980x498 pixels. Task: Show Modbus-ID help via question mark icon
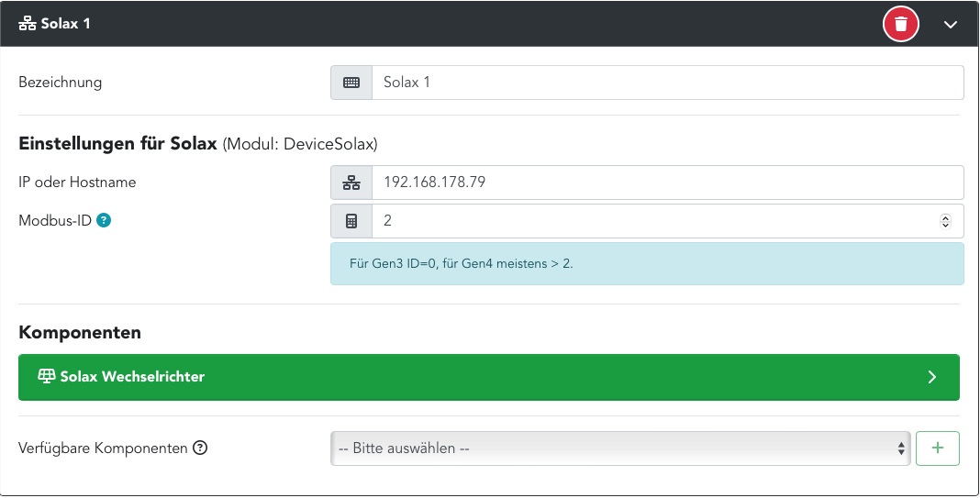point(104,221)
